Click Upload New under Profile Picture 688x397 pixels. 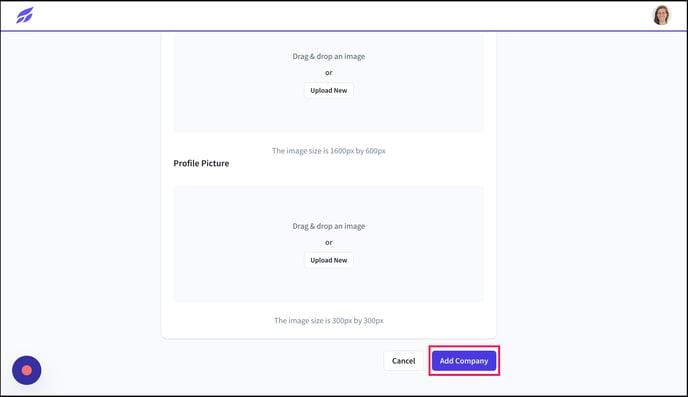[329, 260]
